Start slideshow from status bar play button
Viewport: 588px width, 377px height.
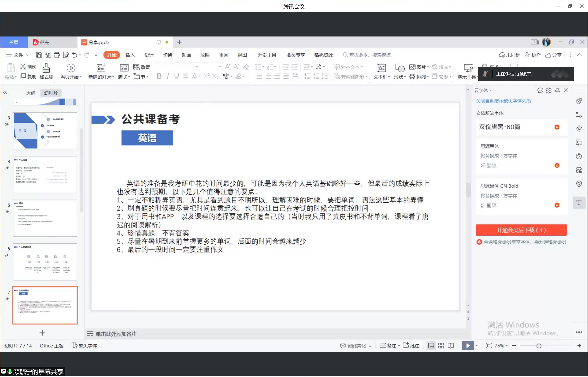[467, 345]
